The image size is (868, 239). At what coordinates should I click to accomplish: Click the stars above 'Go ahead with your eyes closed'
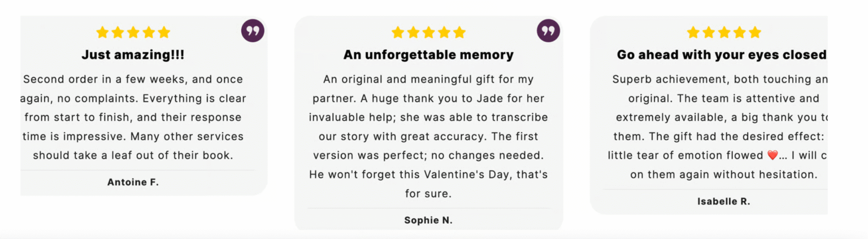[x=724, y=32]
